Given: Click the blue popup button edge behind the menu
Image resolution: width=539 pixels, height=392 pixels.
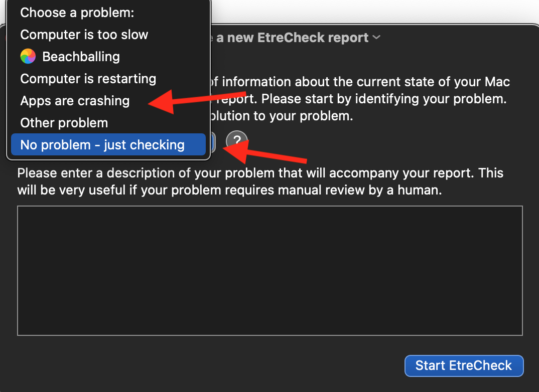Looking at the screenshot, I should pyautogui.click(x=213, y=143).
